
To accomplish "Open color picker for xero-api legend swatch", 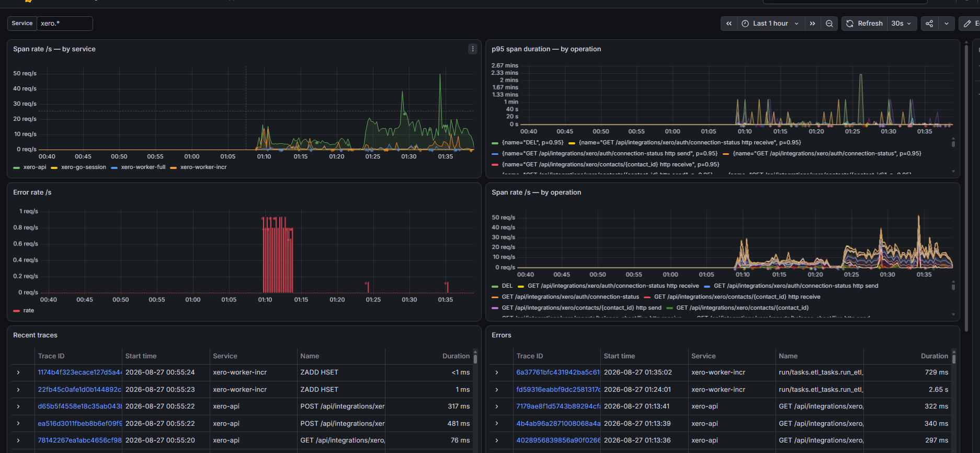I will coord(16,168).
